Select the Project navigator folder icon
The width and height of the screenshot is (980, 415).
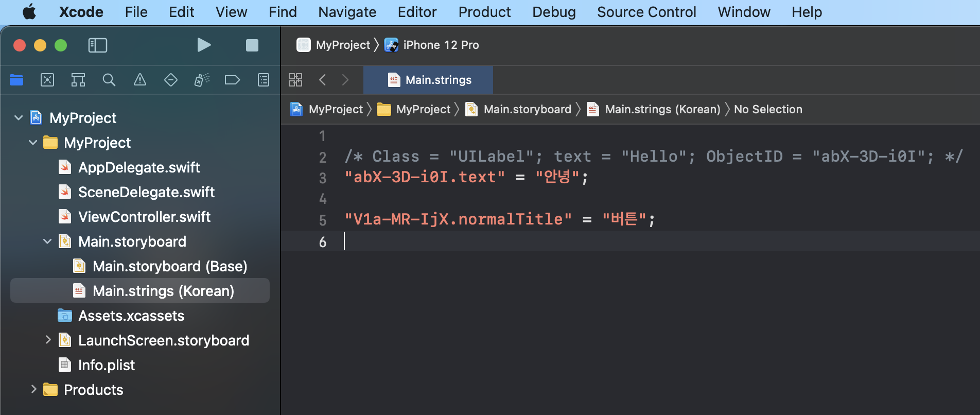click(x=16, y=80)
